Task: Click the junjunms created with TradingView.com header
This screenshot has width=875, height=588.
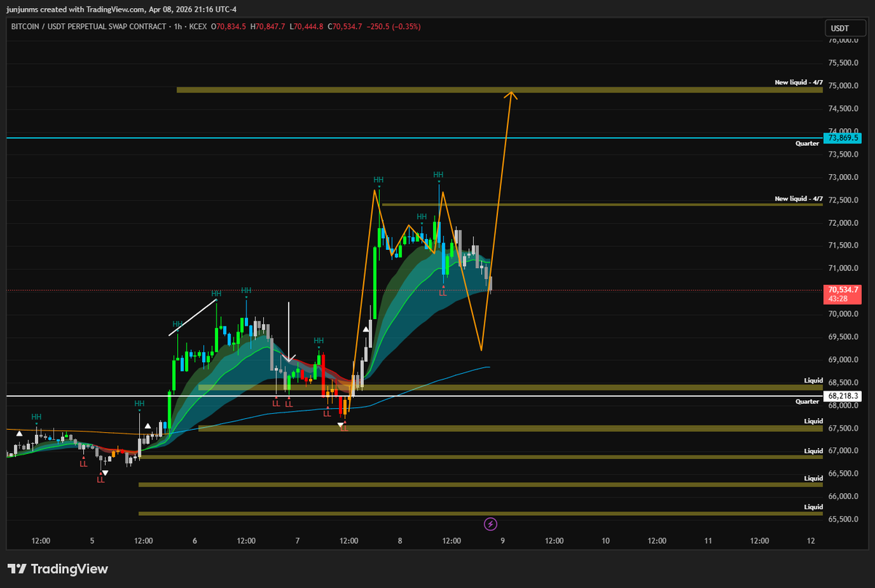Action: [x=122, y=8]
